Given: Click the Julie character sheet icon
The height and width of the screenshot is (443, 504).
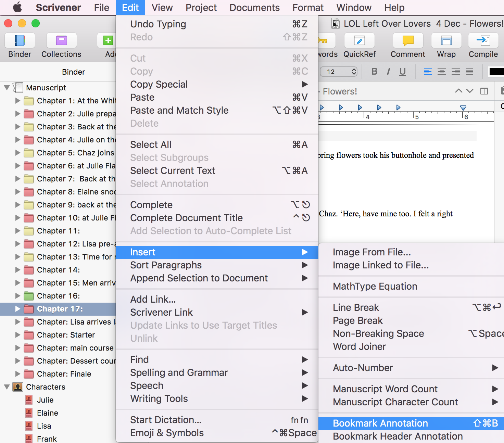Looking at the screenshot, I should tap(29, 400).
